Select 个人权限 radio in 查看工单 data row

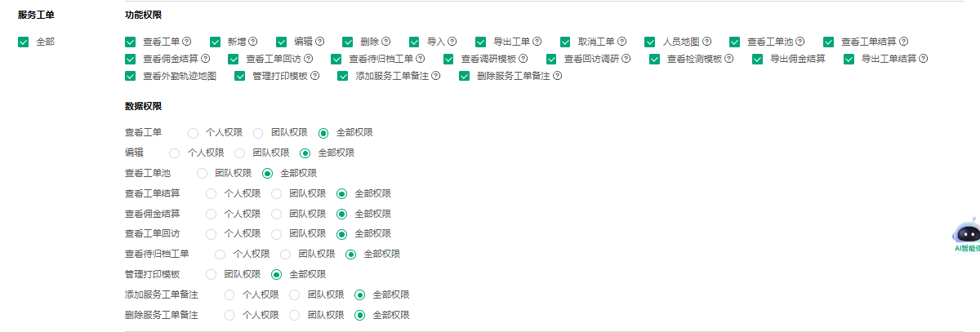click(193, 132)
